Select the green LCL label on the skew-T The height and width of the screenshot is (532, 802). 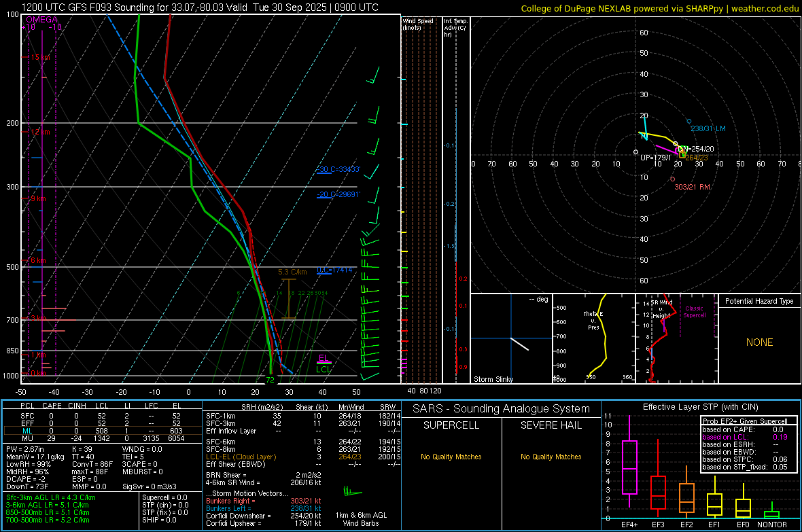[324, 369]
